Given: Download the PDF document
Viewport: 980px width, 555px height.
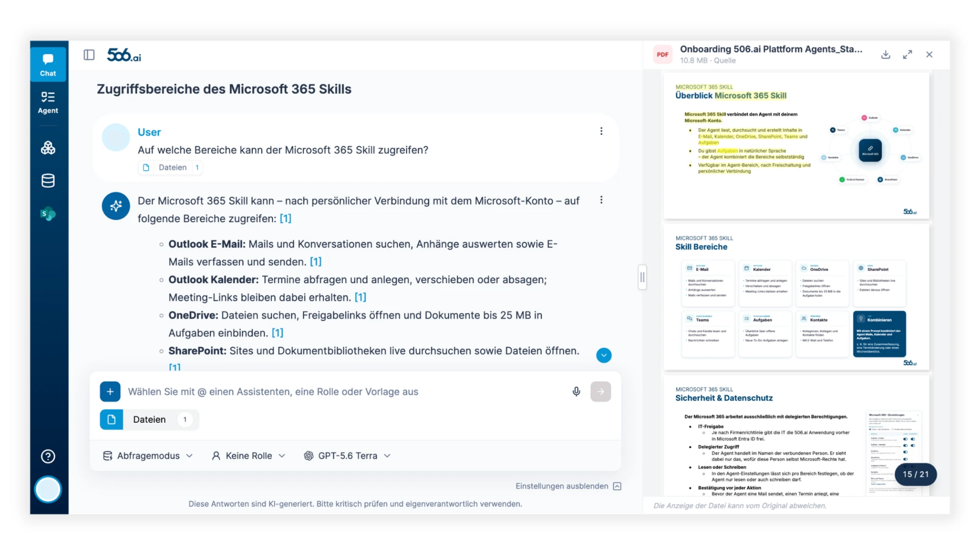Looking at the screenshot, I should click(885, 54).
